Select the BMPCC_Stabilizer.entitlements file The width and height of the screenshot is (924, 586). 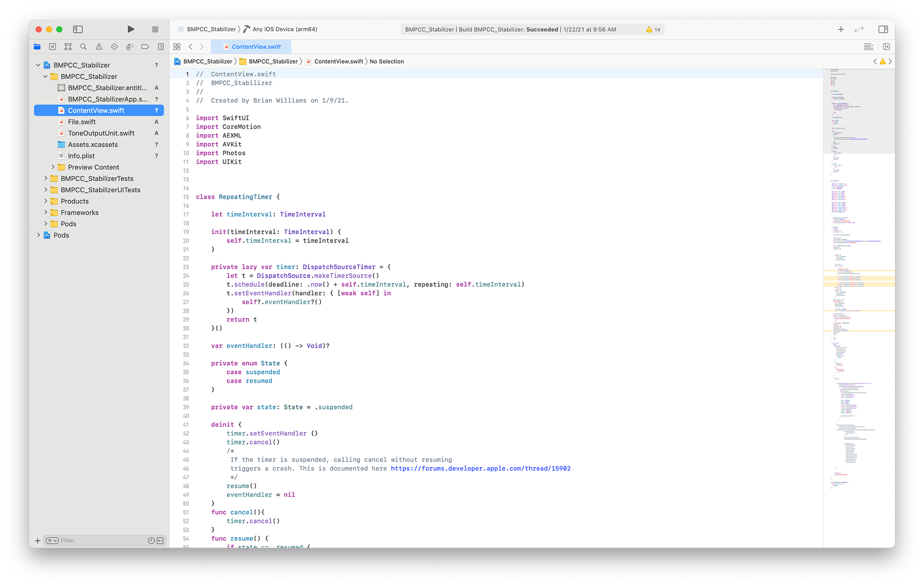99,88
